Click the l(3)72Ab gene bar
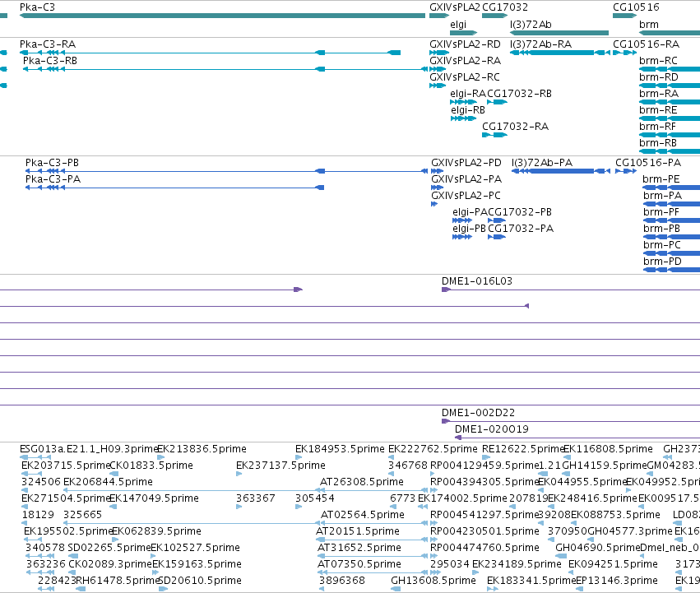This screenshot has height=593, width=700. [x=559, y=33]
